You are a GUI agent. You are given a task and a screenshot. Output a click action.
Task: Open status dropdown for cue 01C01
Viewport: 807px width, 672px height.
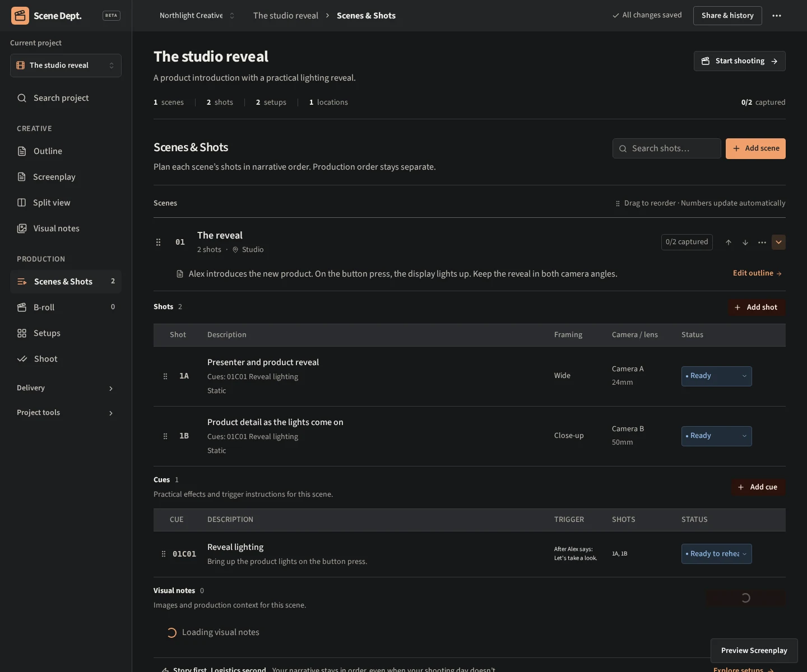click(x=716, y=554)
